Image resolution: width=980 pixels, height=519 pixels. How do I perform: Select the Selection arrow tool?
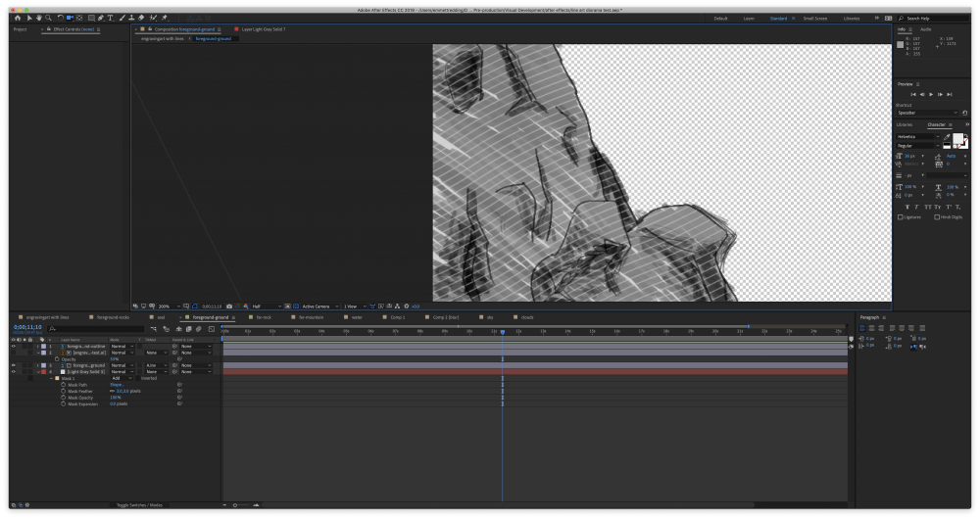coord(28,18)
